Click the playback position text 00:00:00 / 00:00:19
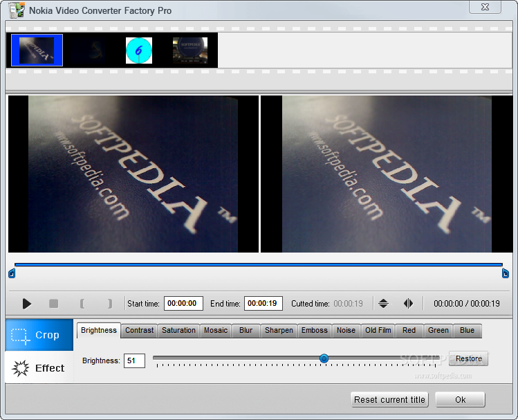This screenshot has height=420, width=518. click(466, 303)
